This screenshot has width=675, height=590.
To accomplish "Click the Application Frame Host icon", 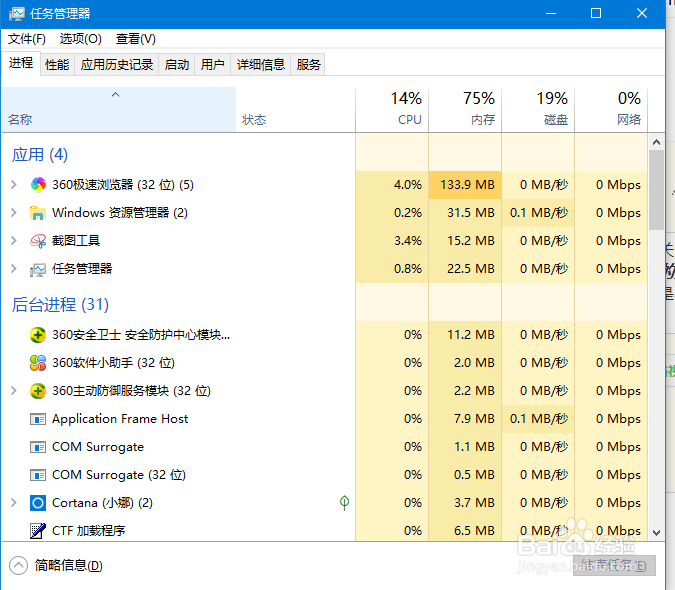I will coord(38,419).
